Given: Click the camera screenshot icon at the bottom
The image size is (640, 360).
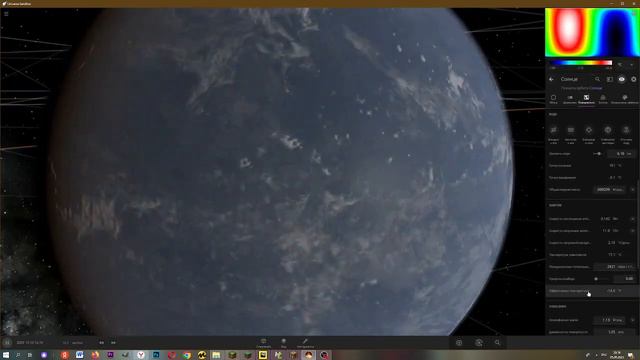Looking at the screenshot, I should pyautogui.click(x=479, y=343).
